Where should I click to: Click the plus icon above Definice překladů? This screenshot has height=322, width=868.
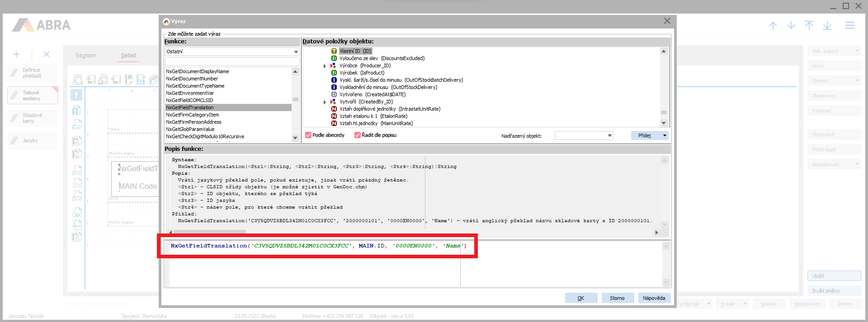(16, 54)
